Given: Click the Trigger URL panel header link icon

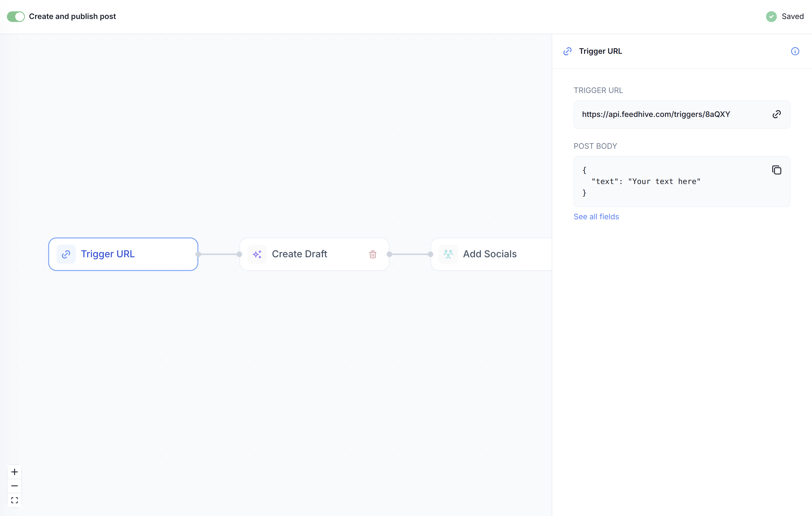Looking at the screenshot, I should 567,51.
